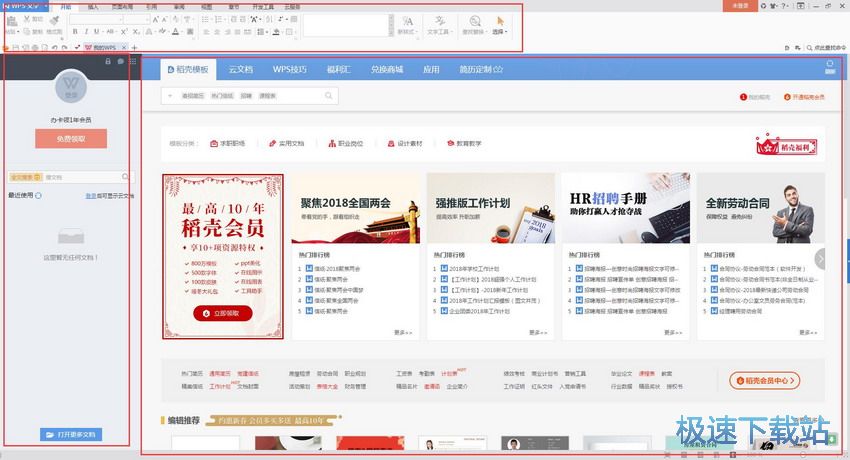Screen dimensions: 850x460
Task: Click the lock icon in sidebar header
Action: click(x=108, y=62)
